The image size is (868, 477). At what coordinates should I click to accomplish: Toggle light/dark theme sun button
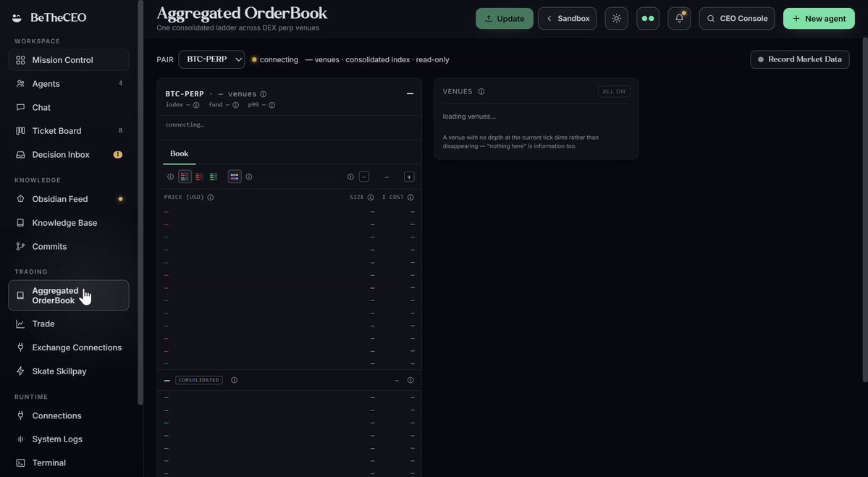[x=616, y=18]
